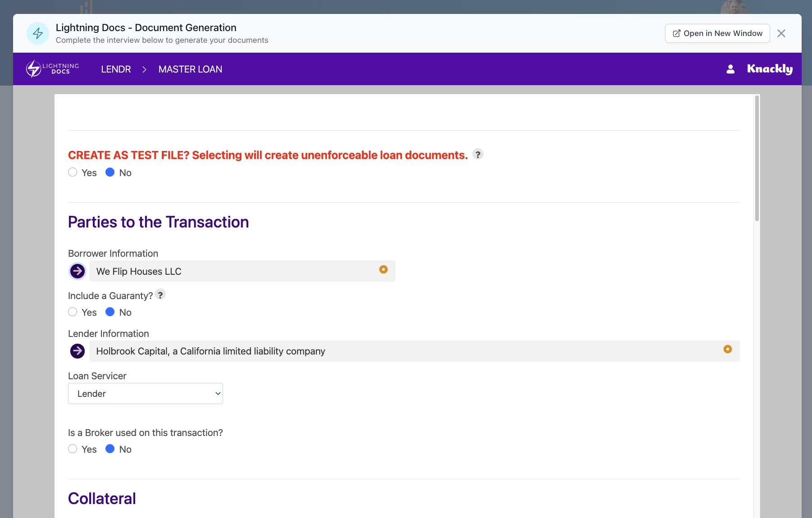Open Lender Information arrow button
Image resolution: width=812 pixels, height=518 pixels.
click(78, 351)
